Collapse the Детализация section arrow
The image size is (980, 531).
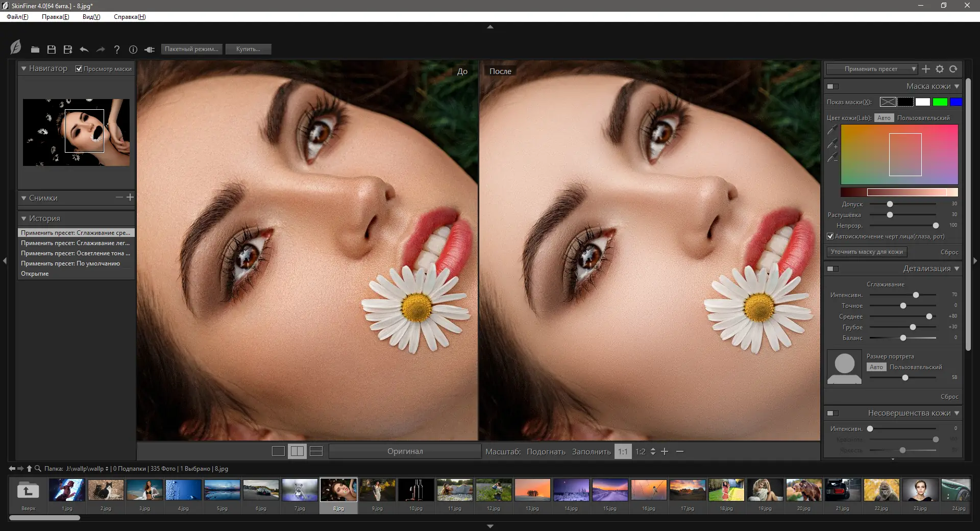coord(957,269)
